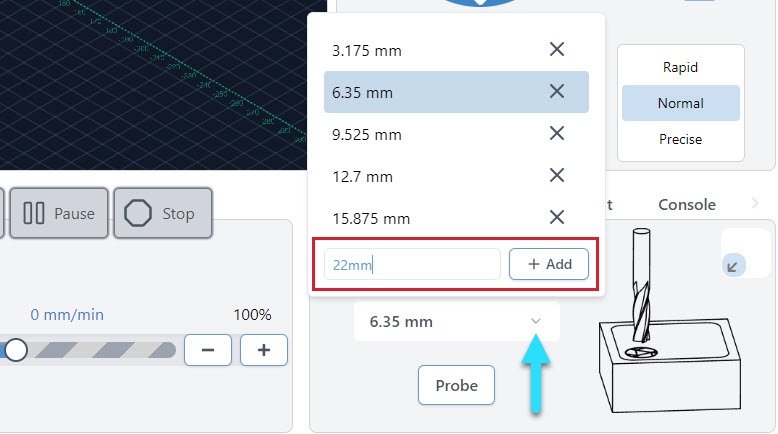Click the collapse arrow icon beside probe image
778x434 pixels.
point(733,266)
